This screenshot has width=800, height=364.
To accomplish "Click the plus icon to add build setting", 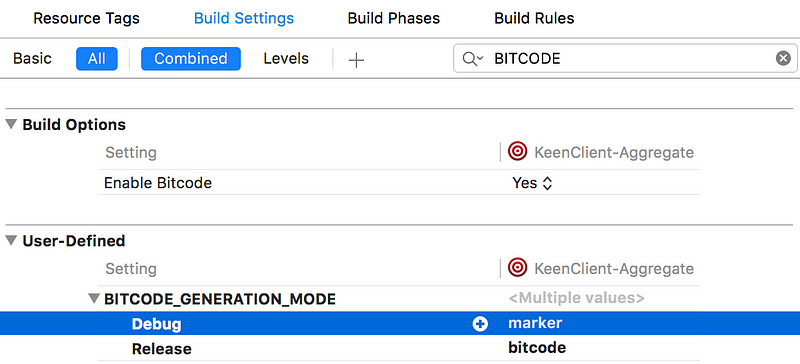I will coord(356,60).
